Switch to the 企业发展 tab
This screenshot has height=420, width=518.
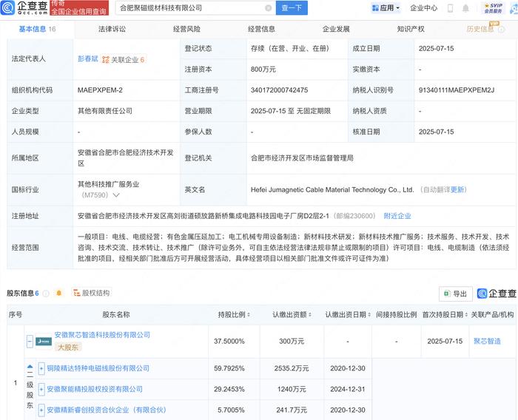point(336,29)
